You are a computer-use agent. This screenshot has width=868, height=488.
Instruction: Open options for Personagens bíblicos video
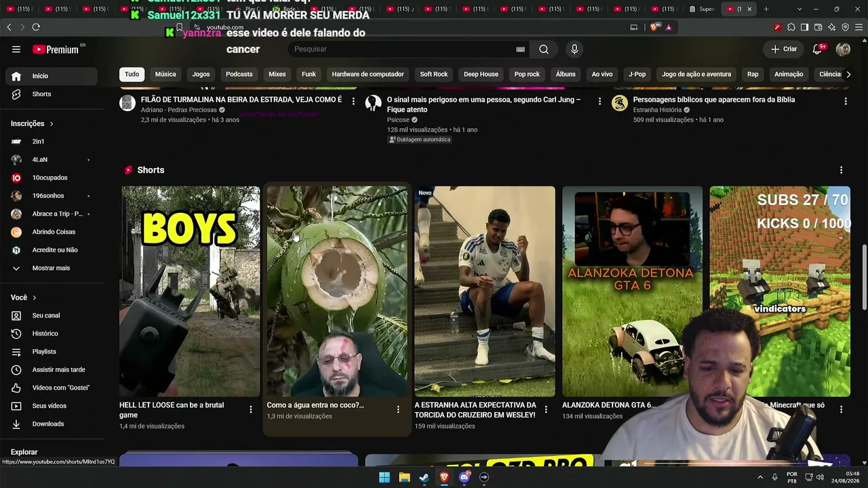pyautogui.click(x=845, y=101)
